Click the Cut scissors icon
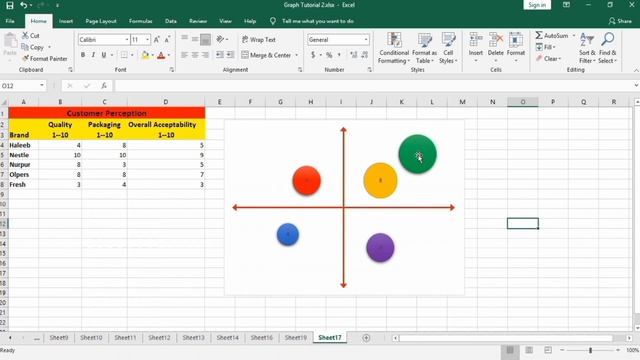 [x=26, y=36]
